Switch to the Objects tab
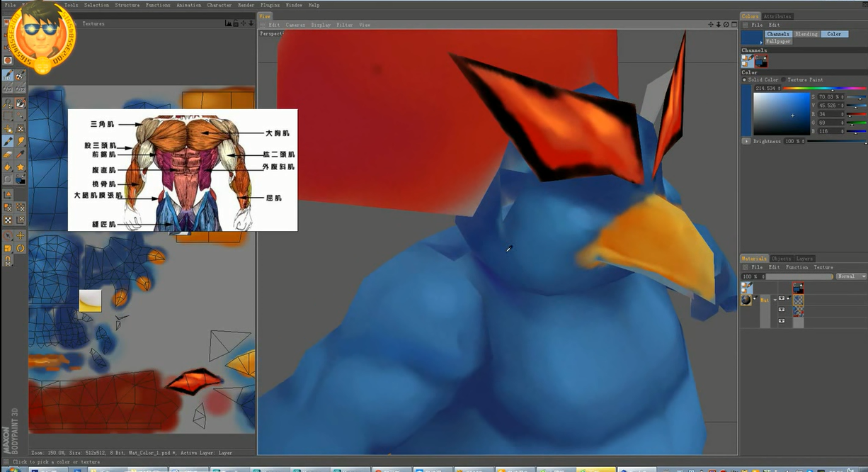The height and width of the screenshot is (472, 868). click(x=782, y=259)
